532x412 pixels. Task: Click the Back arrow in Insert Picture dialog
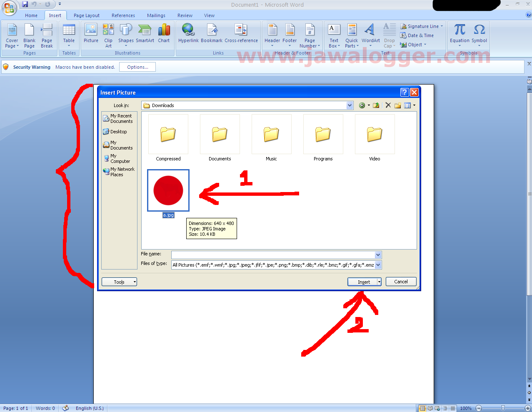(x=362, y=105)
